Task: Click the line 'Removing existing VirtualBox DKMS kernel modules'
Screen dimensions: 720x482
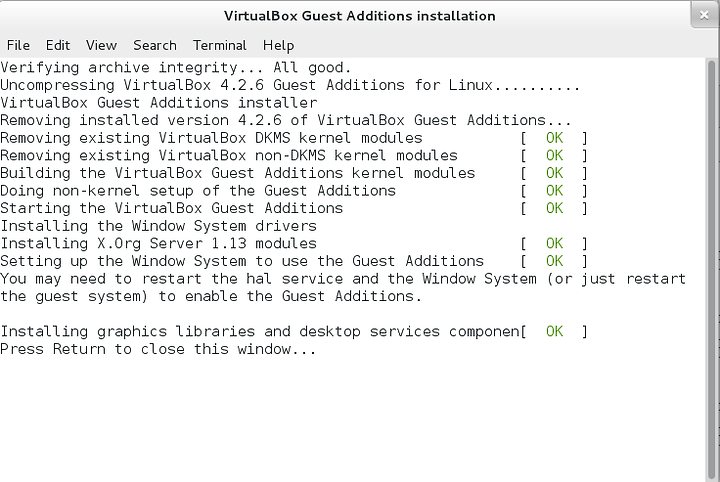Action: click(211, 138)
